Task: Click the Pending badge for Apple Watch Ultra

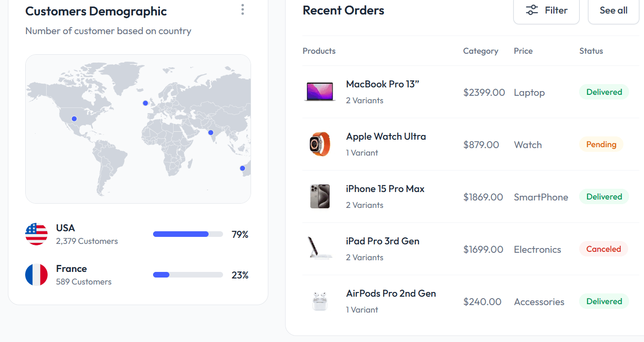Action: (x=601, y=144)
